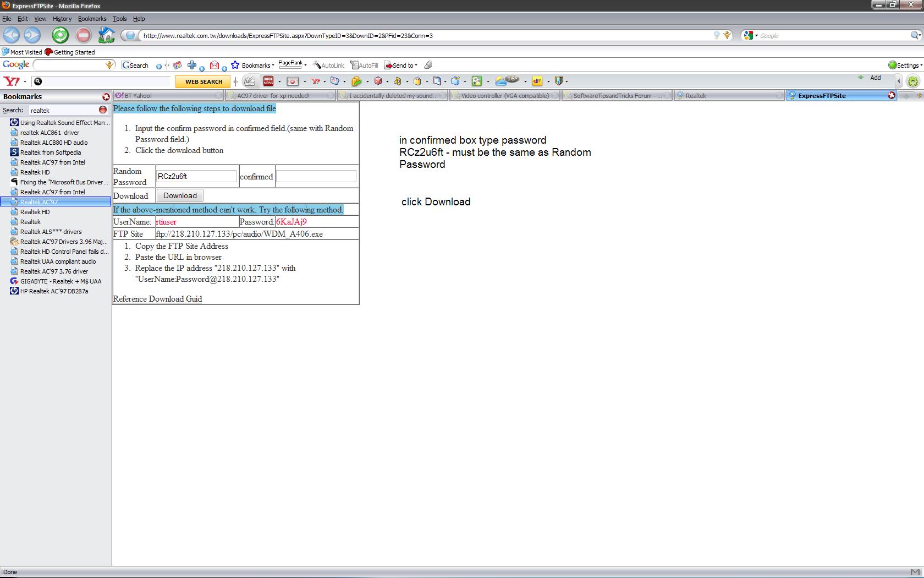Open Yahoo Mail icon on Yahoo toolbar
Screen dimensions: 924x578
click(293, 81)
